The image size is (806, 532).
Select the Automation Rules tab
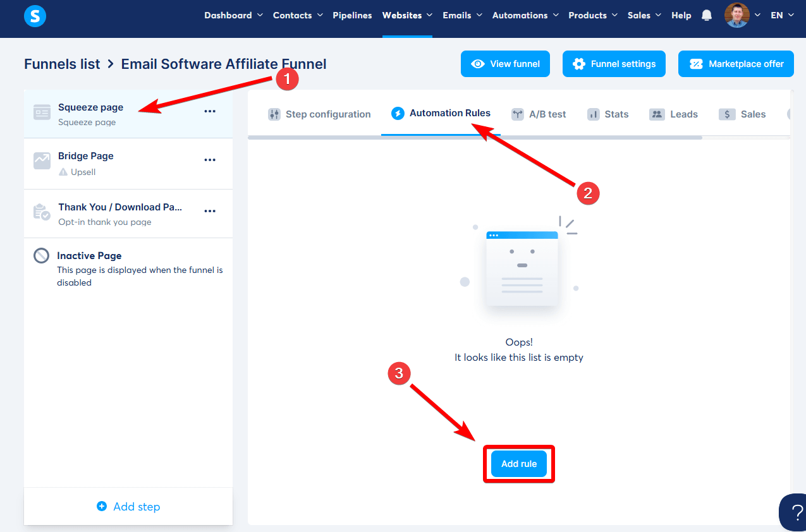pyautogui.click(x=441, y=114)
